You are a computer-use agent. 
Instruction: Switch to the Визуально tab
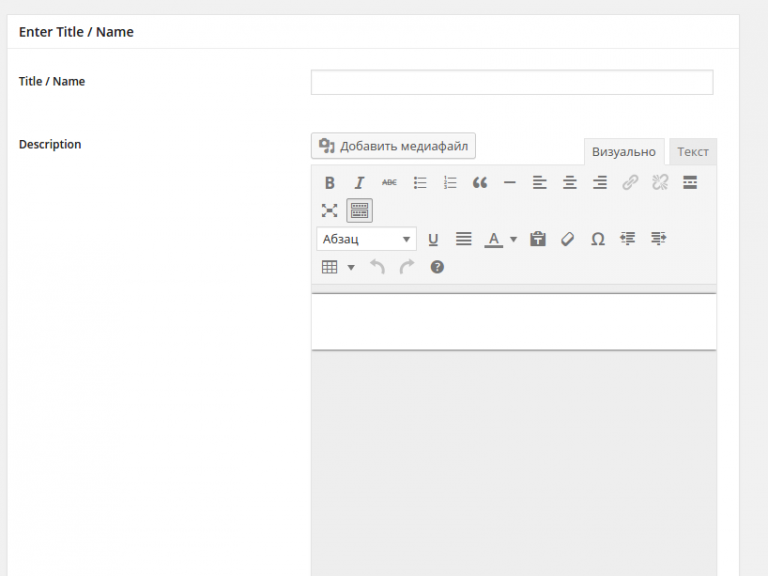pyautogui.click(x=623, y=152)
